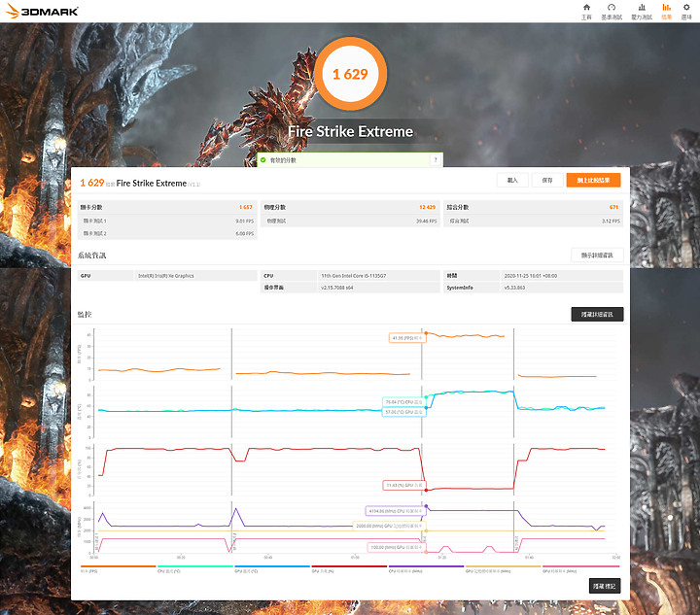Toggle the purple CPU clock frequency legend

[x=426, y=568]
